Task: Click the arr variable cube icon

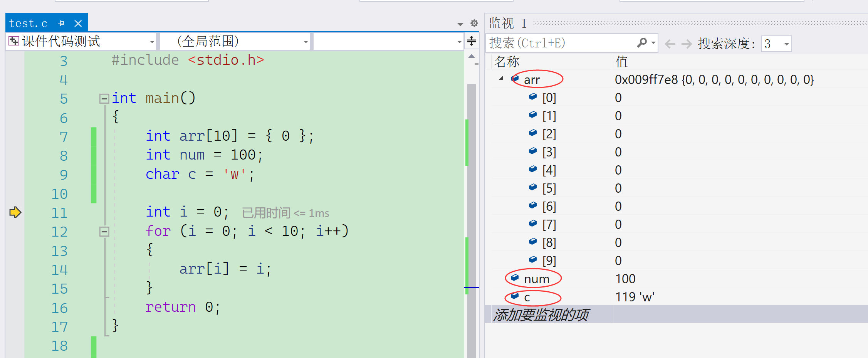Action: (515, 79)
